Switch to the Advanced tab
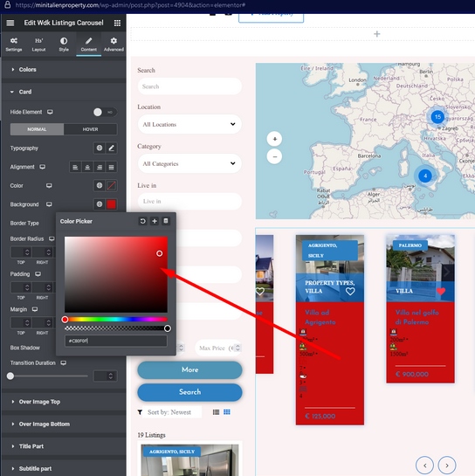Screen dimensions: 475x476 click(x=114, y=45)
